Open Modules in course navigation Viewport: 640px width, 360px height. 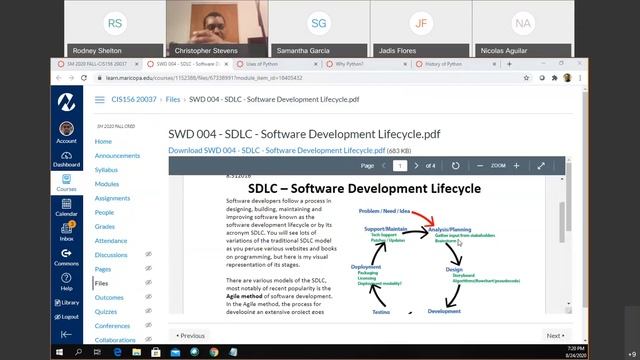pyautogui.click(x=107, y=184)
